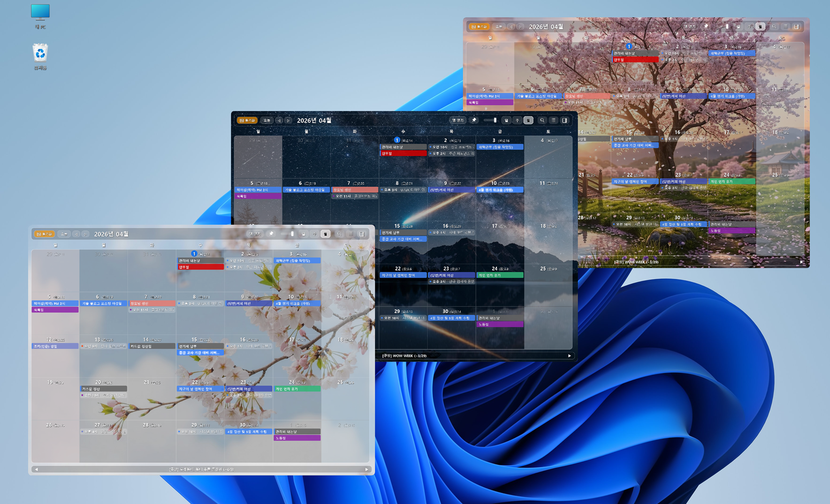Switch starry-sky calendar to 월 month view

(x=529, y=120)
